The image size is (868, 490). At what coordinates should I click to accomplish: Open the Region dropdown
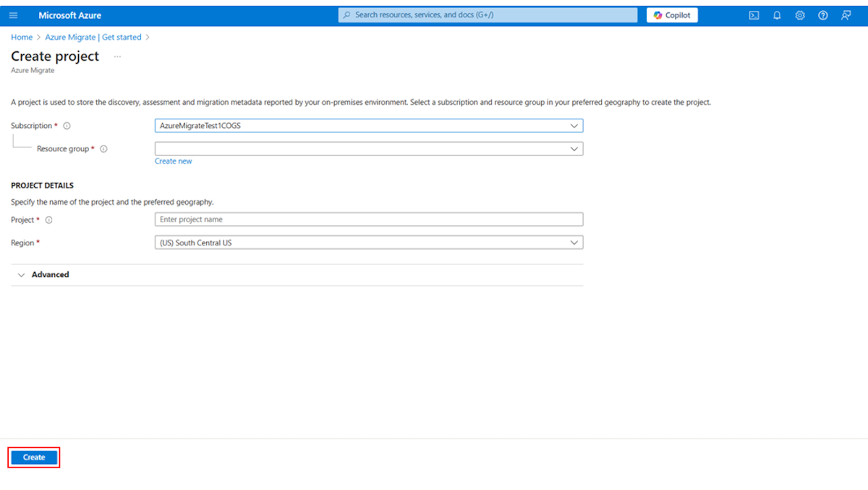point(369,243)
